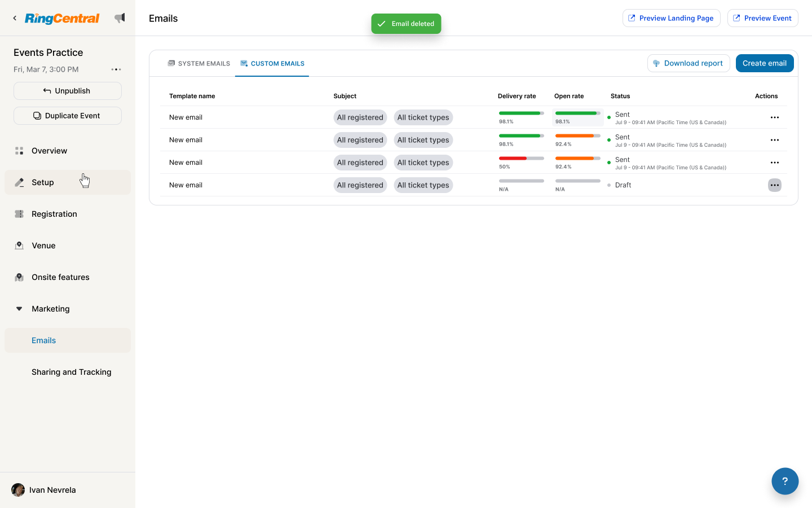Image resolution: width=812 pixels, height=508 pixels.
Task: Open actions menu for the Draft email
Action: (774, 185)
